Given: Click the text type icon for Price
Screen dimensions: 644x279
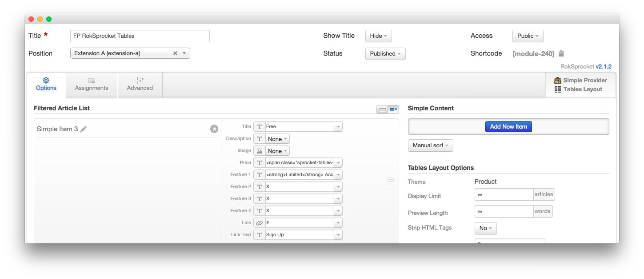Looking at the screenshot, I should pyautogui.click(x=260, y=163).
